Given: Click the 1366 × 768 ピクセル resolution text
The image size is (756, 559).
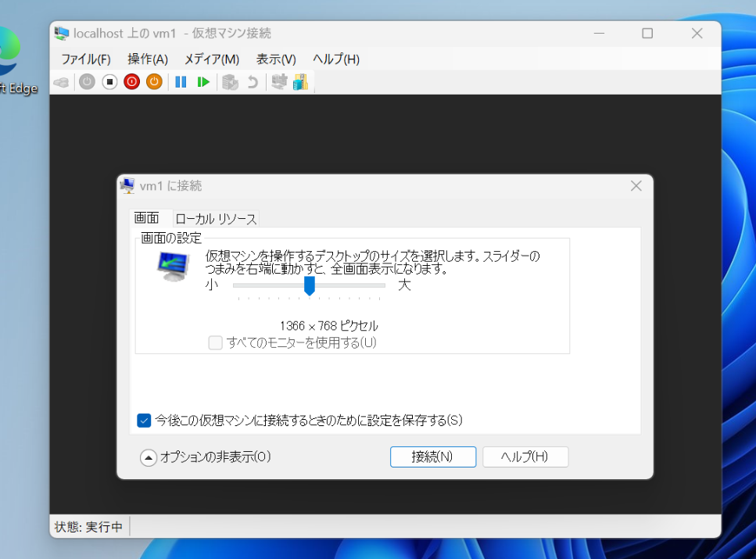Looking at the screenshot, I should 329,326.
